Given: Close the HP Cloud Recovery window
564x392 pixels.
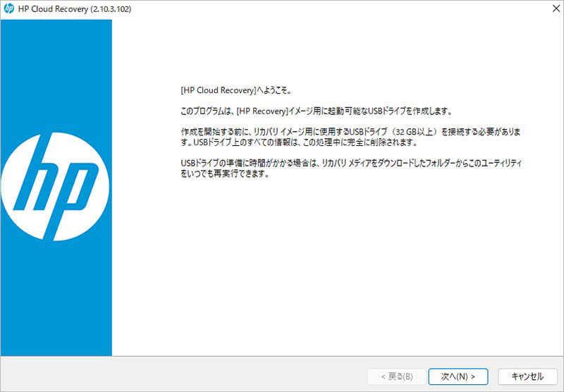Looking at the screenshot, I should click(556, 8).
